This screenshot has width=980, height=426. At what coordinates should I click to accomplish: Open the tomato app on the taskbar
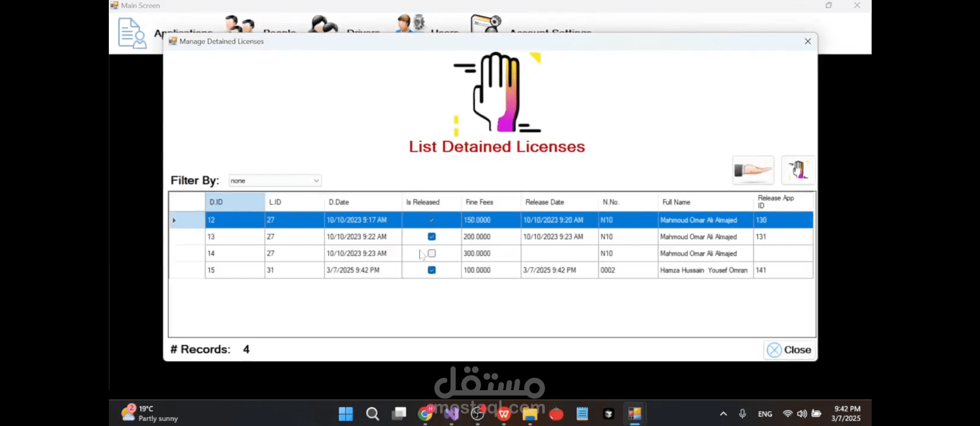pos(556,414)
